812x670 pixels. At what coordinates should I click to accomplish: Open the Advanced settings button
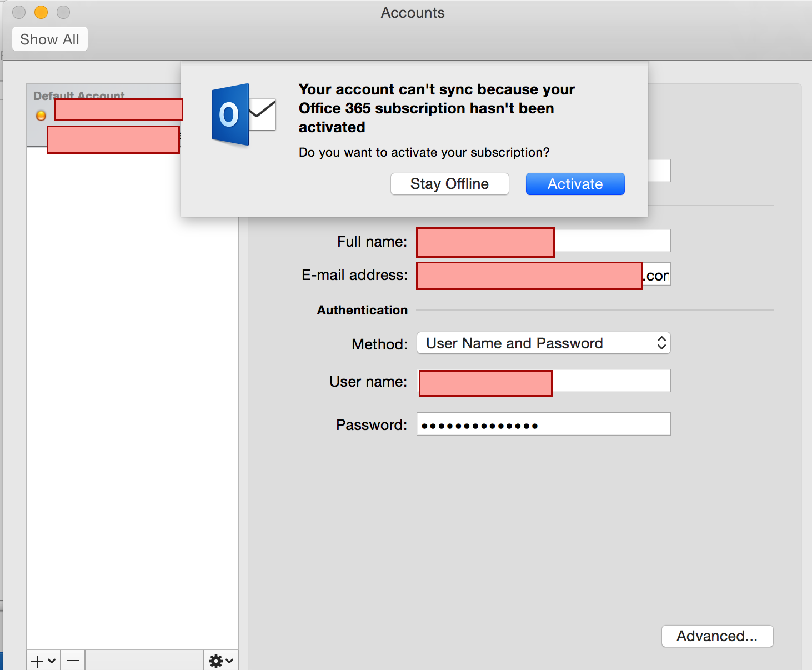pos(717,636)
